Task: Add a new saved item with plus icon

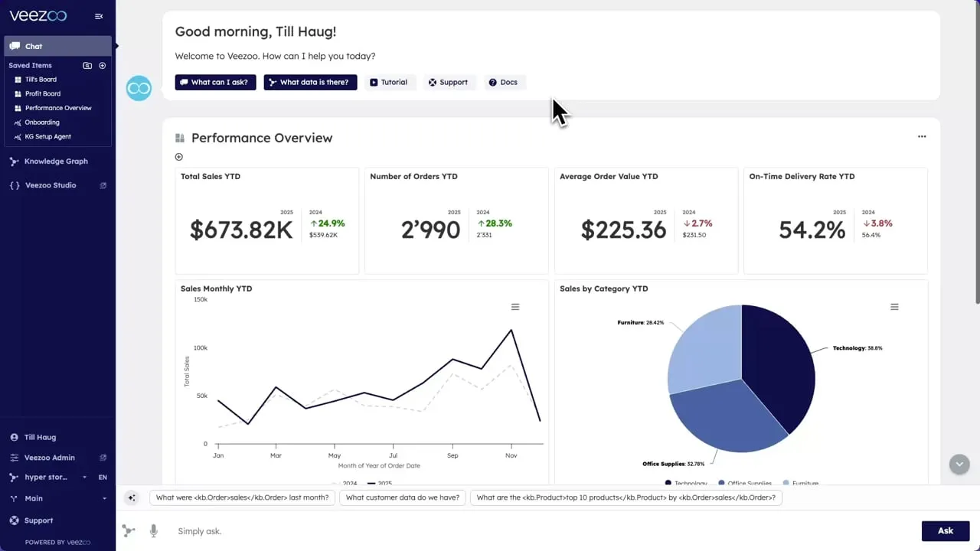Action: point(103,66)
